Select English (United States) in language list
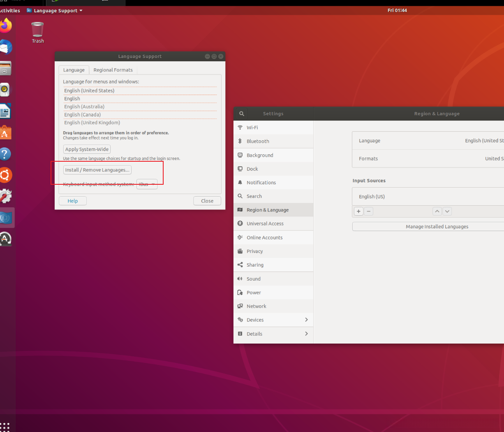The height and width of the screenshot is (432, 504). (140, 91)
